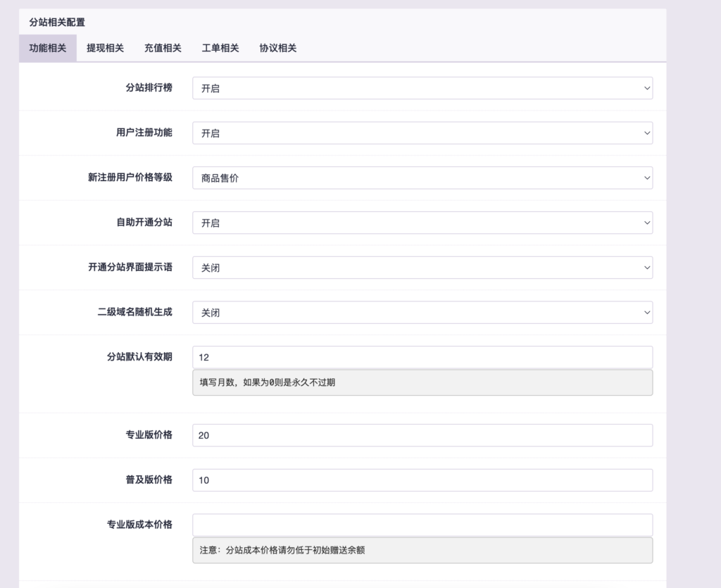Open the 提现相关 tab

pos(106,48)
